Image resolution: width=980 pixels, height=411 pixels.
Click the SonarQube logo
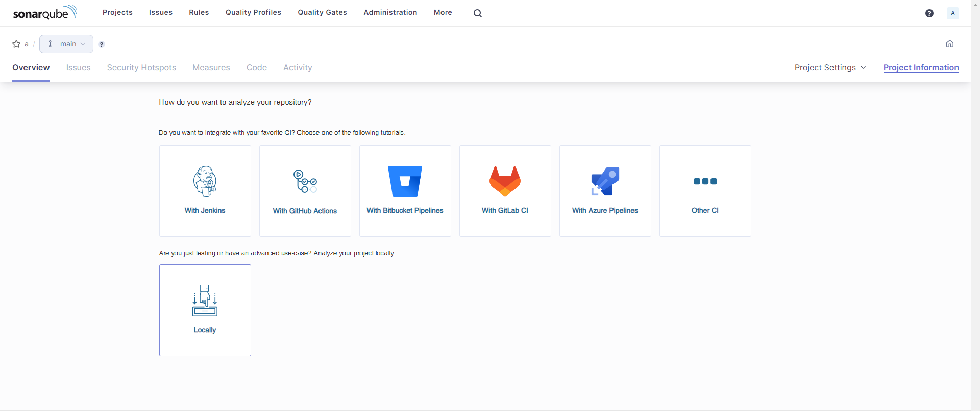pos(45,12)
